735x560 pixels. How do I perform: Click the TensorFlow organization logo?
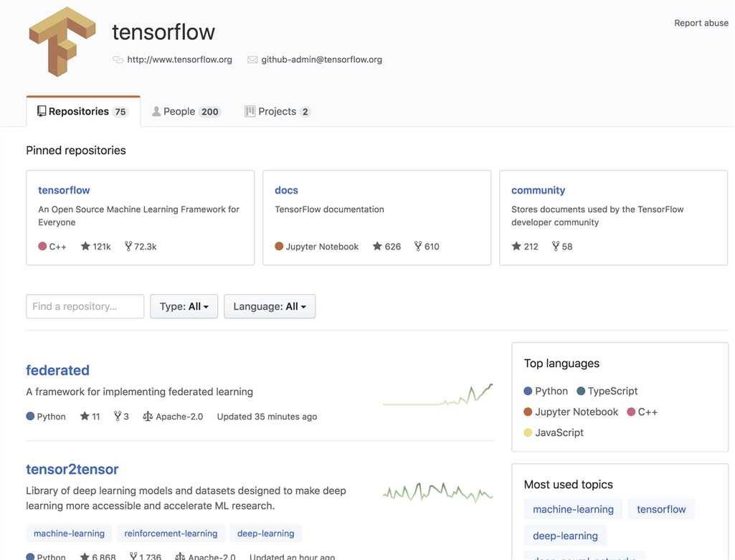point(62,42)
